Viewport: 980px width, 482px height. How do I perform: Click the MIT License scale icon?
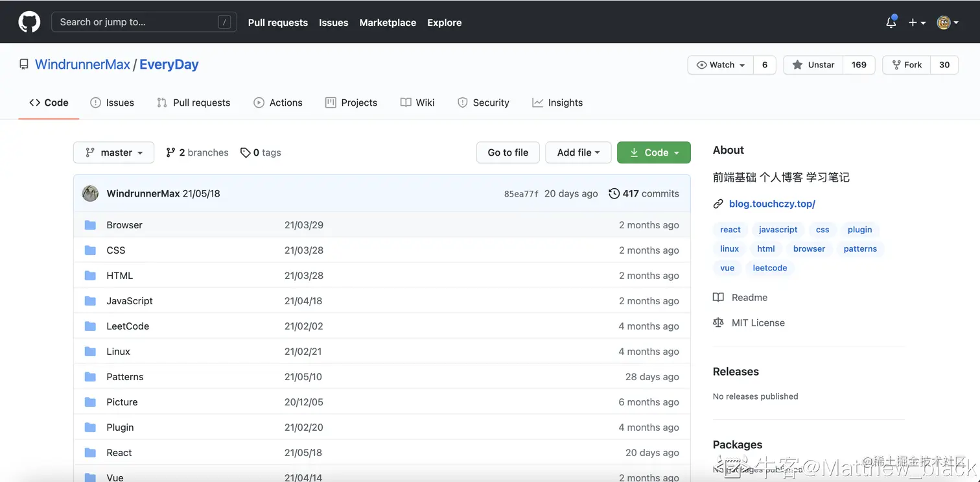tap(718, 322)
